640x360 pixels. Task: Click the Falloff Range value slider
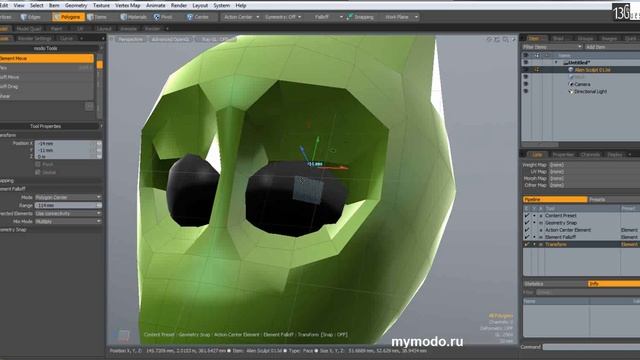click(68, 205)
